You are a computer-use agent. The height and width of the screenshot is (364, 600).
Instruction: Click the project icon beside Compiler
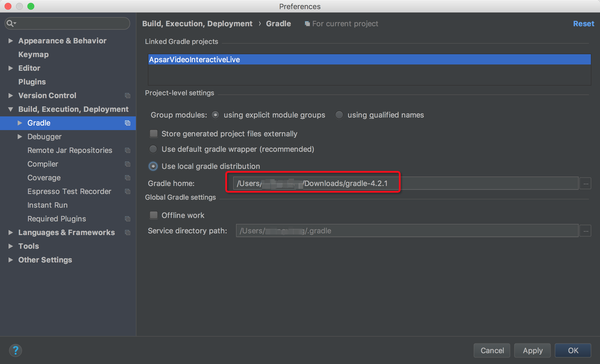click(128, 164)
